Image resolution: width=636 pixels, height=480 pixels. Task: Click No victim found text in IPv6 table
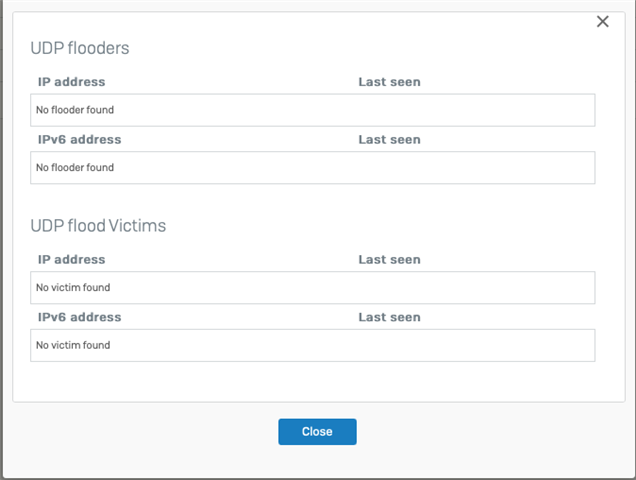73,345
